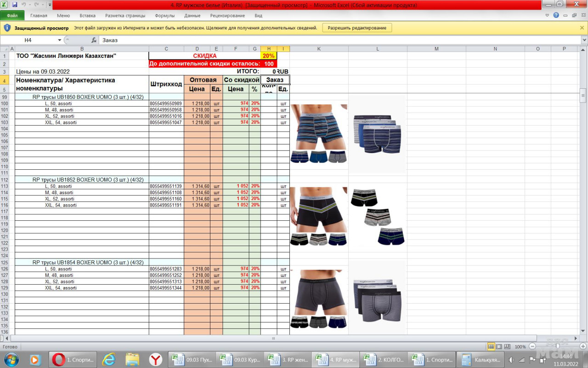Click the Save icon in quick access toolbar
588x368 pixels.
[x=15, y=5]
